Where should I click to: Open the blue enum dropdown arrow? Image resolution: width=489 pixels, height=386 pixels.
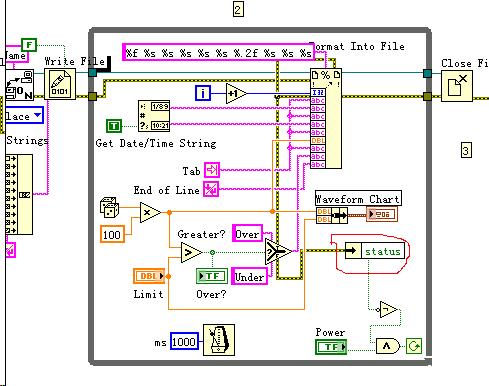38,115
